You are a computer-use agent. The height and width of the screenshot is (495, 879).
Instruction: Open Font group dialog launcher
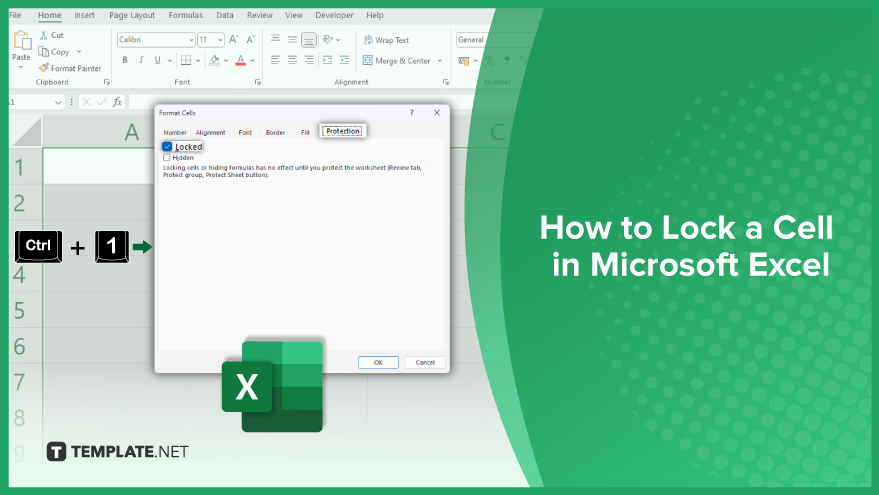258,82
